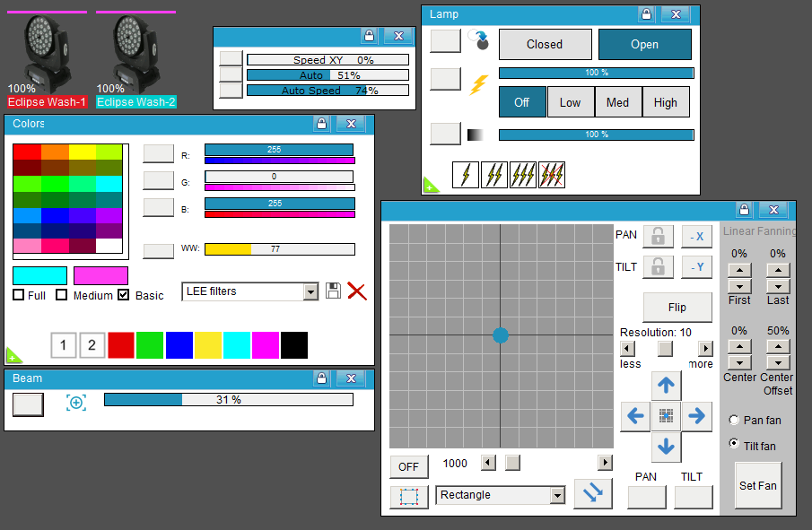The height and width of the screenshot is (530, 812).
Task: Adjust the WW slider showing 77
Action: pyautogui.click(x=280, y=249)
